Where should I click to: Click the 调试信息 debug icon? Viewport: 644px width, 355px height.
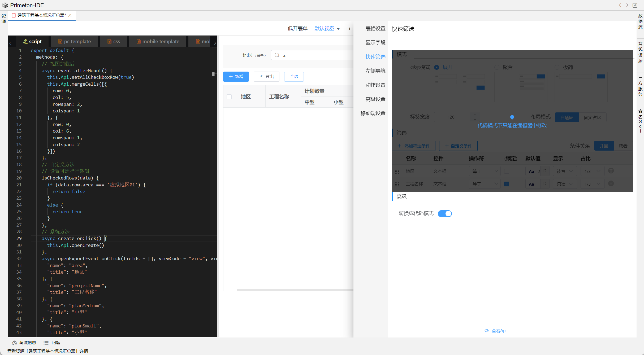point(14,343)
